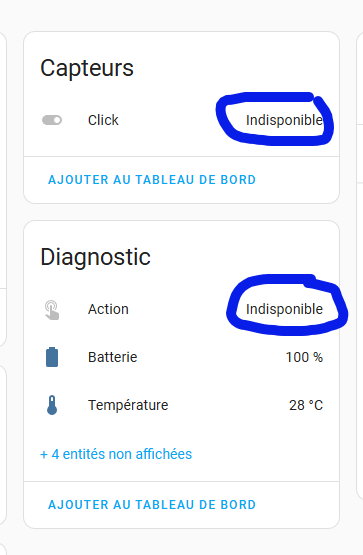Image resolution: width=363 pixels, height=555 pixels.
Task: Open the Action entity label
Action: (108, 309)
